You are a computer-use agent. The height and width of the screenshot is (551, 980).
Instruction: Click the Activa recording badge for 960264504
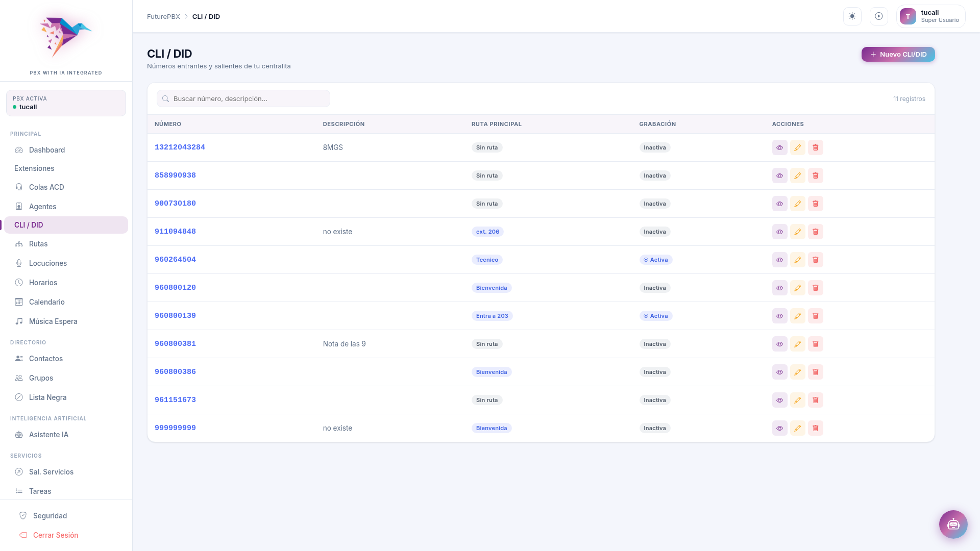tap(656, 260)
